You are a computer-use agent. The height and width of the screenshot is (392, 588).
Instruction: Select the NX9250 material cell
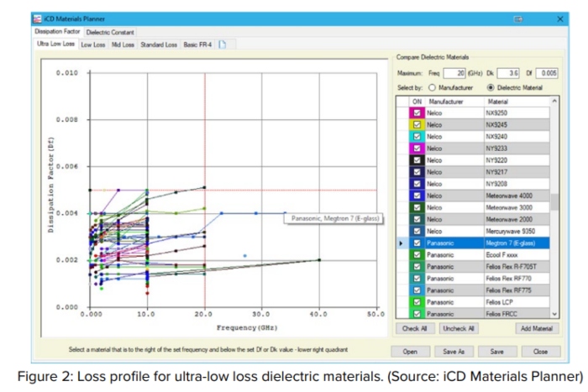tap(517, 112)
